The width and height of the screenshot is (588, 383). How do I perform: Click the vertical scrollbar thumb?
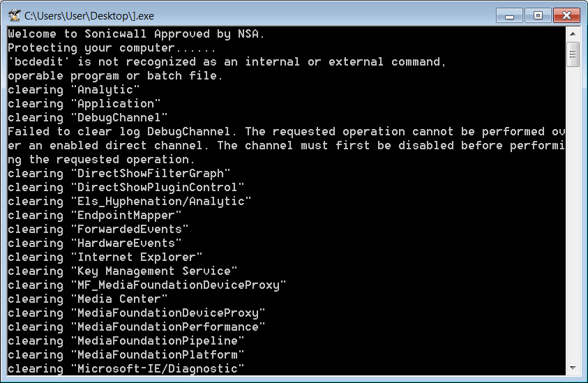pos(573,54)
